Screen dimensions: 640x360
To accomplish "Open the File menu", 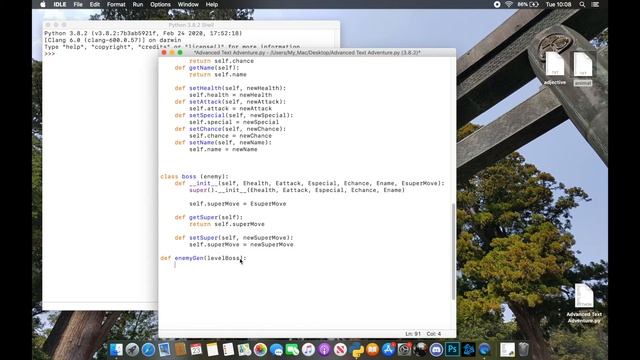I will tap(78, 4).
